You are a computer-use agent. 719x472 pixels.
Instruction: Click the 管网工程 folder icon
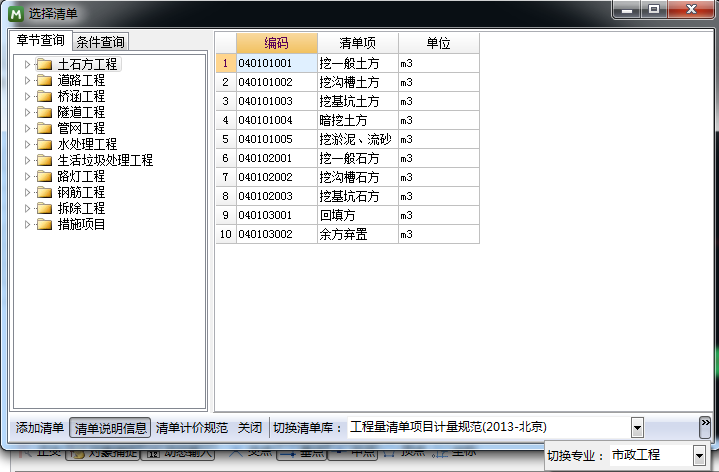44,129
